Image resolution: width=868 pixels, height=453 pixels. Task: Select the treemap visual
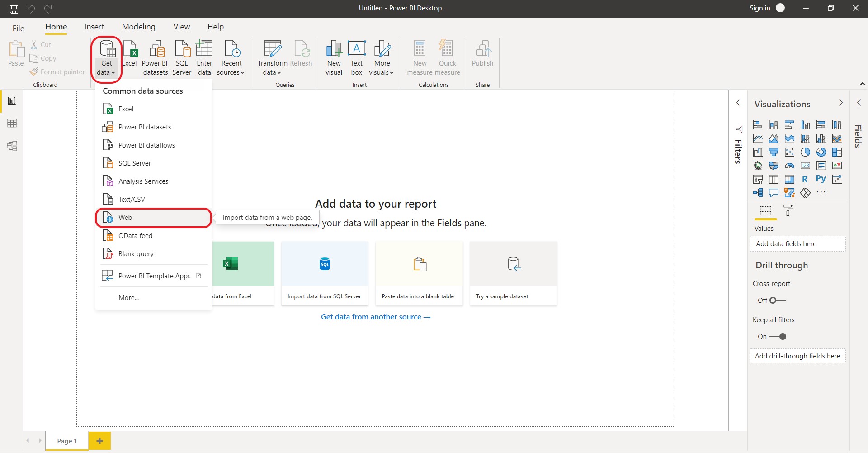point(837,152)
